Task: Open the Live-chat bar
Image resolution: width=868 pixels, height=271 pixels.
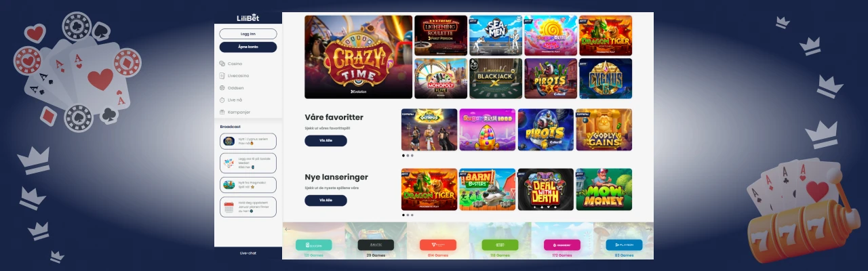Action: tap(248, 253)
